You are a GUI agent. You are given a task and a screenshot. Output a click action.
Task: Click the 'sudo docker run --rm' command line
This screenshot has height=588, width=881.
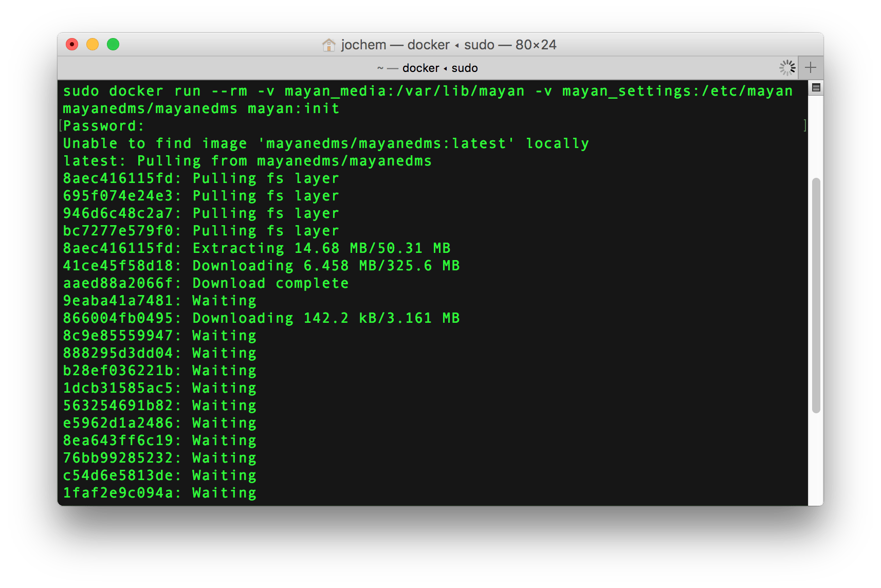click(428, 91)
